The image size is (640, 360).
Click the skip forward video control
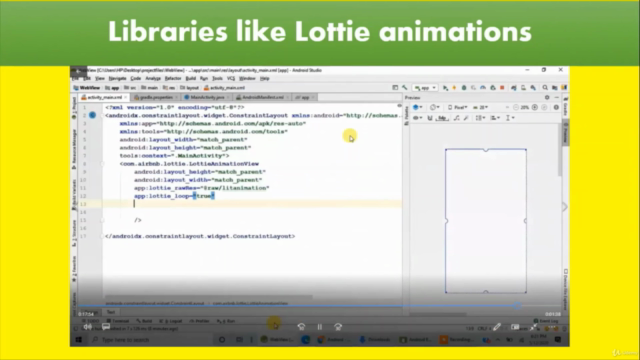[x=338, y=327]
